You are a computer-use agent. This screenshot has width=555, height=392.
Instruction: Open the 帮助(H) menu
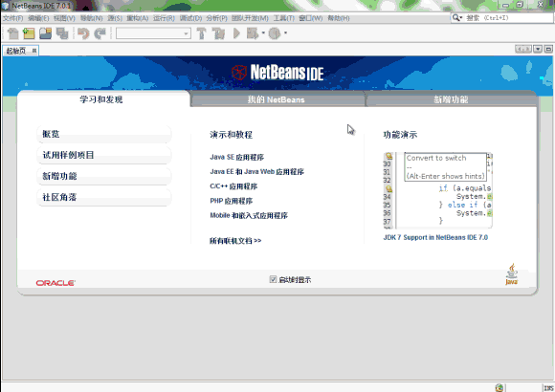[x=339, y=18]
